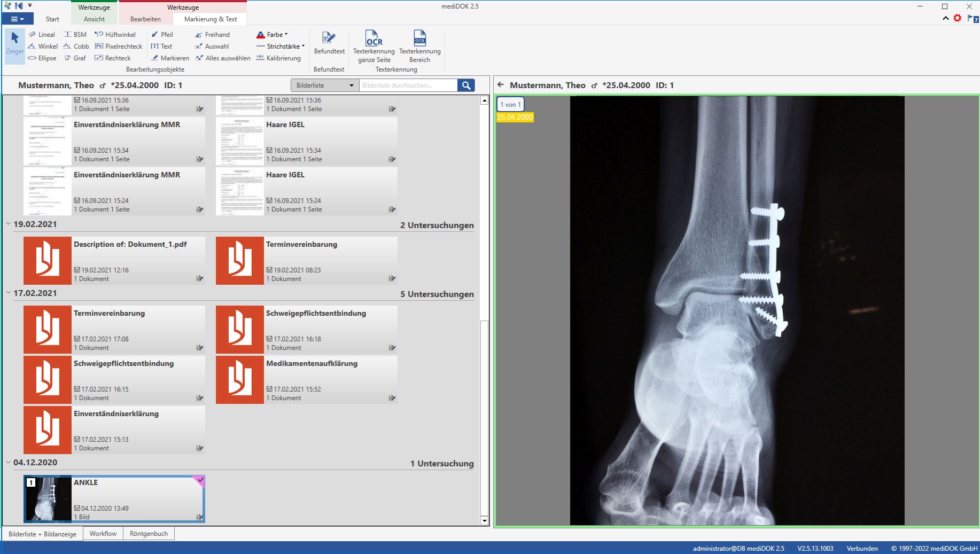Open the Bilderliste combo box
This screenshot has width=980, height=554.
coord(325,85)
